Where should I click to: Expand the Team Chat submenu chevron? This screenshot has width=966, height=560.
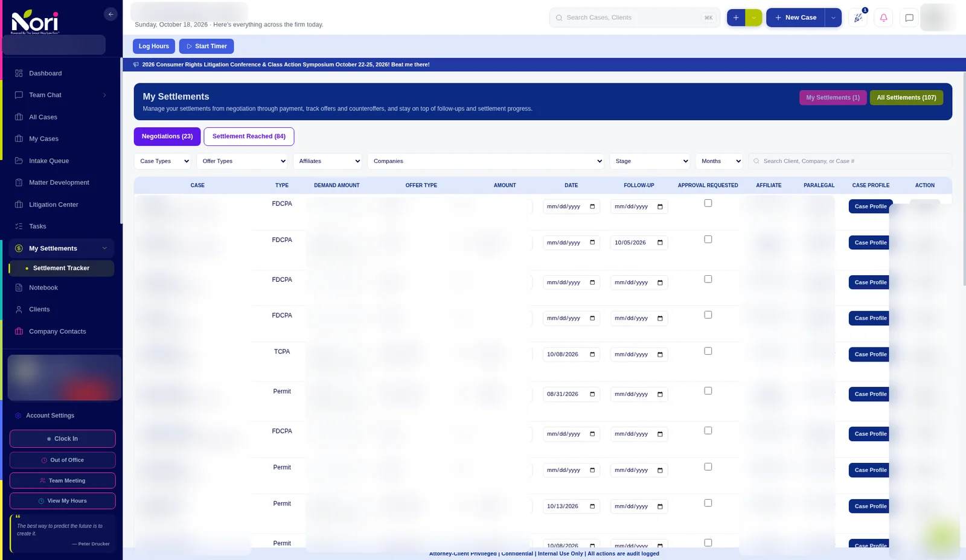[x=104, y=95]
